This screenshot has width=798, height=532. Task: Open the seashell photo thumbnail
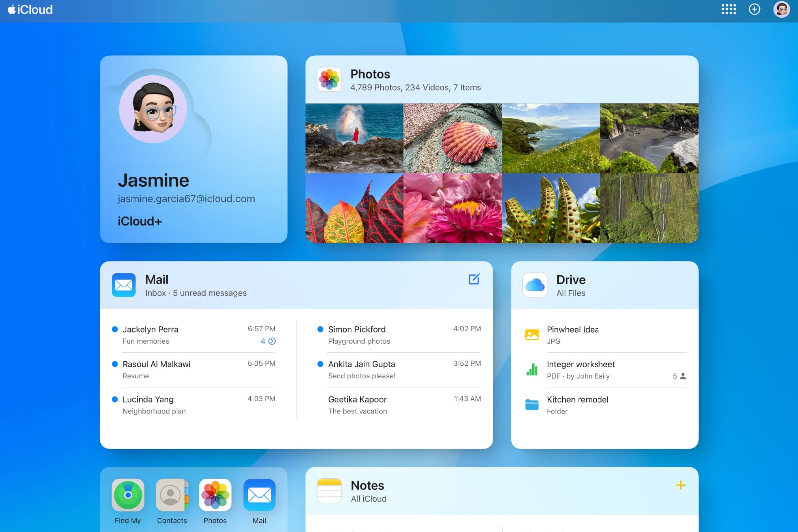click(x=451, y=139)
